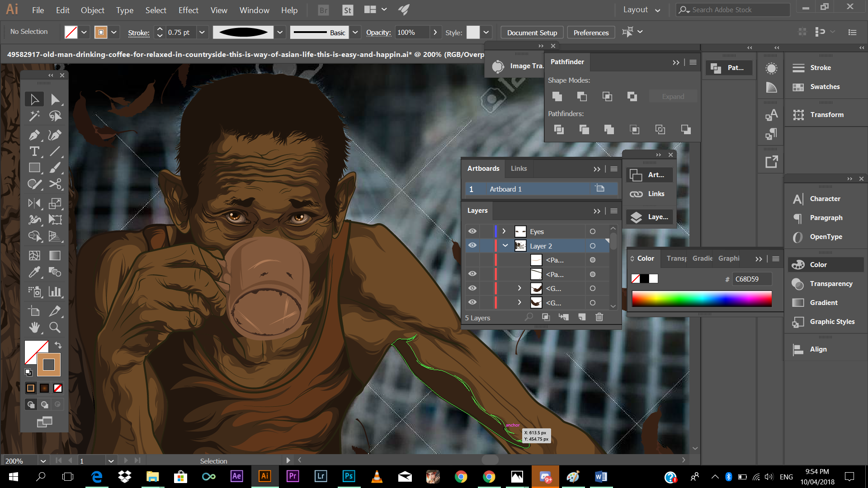Select the Paintbrush tool
The width and height of the screenshot is (868, 488).
55,168
